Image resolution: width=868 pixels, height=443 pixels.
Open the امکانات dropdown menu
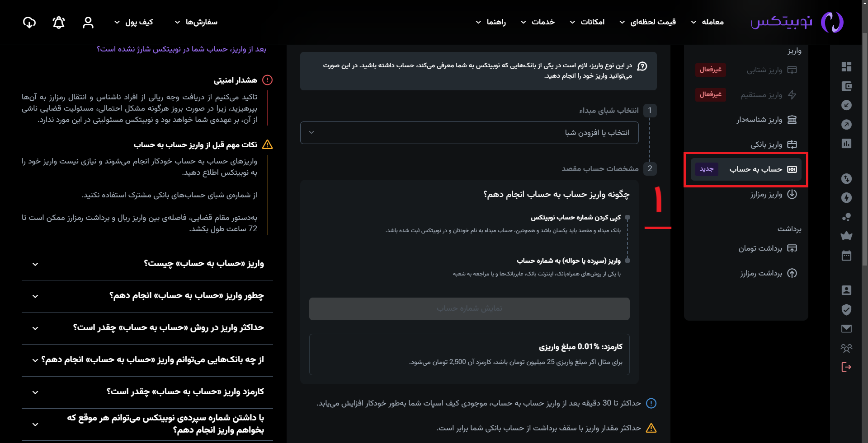point(587,22)
